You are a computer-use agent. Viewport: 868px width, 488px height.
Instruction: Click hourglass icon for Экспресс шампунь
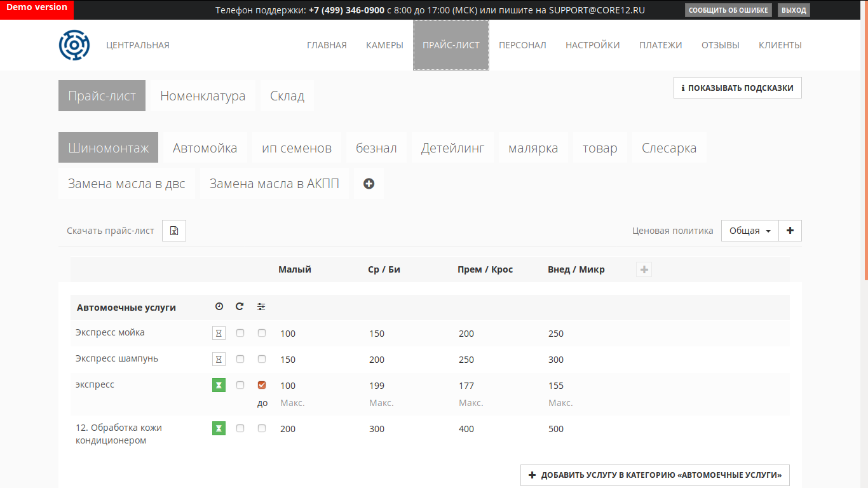(219, 359)
